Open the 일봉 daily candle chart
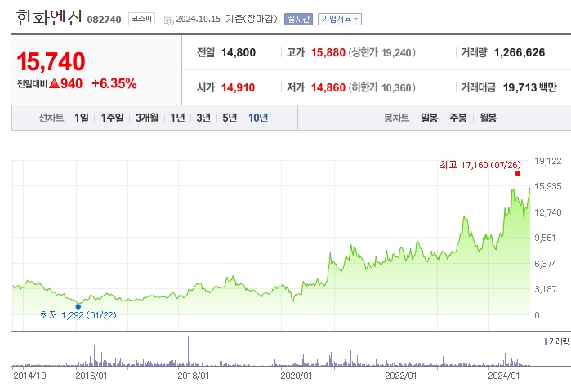Viewport: 571px width, 392px height. 429,118
